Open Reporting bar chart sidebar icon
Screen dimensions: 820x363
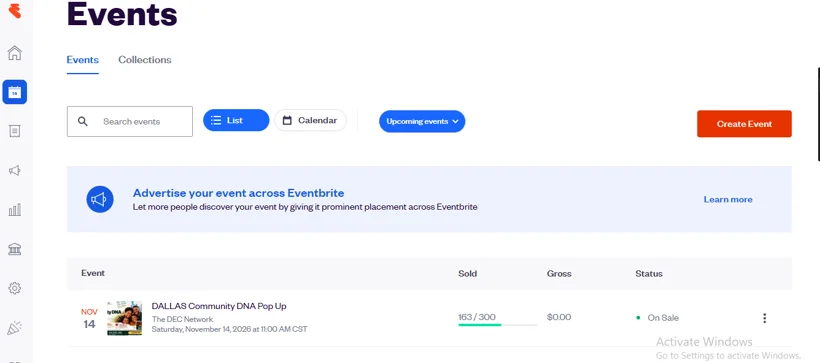tap(15, 210)
